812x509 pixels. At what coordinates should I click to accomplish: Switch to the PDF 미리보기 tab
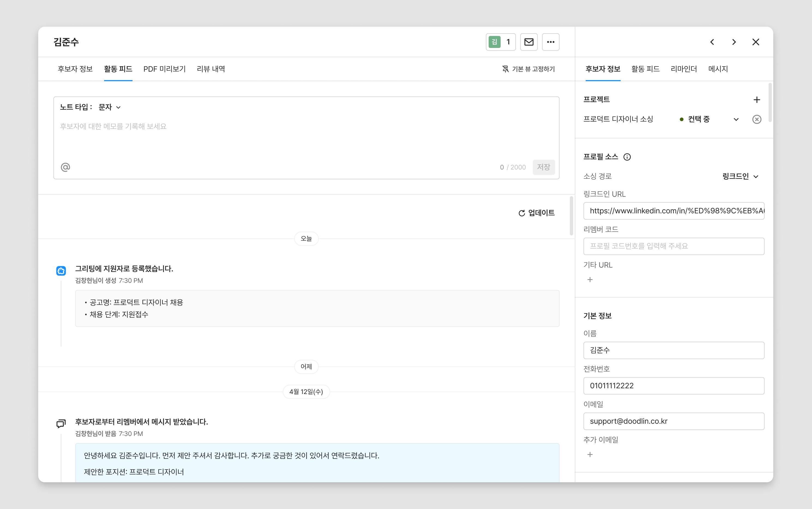pos(164,69)
